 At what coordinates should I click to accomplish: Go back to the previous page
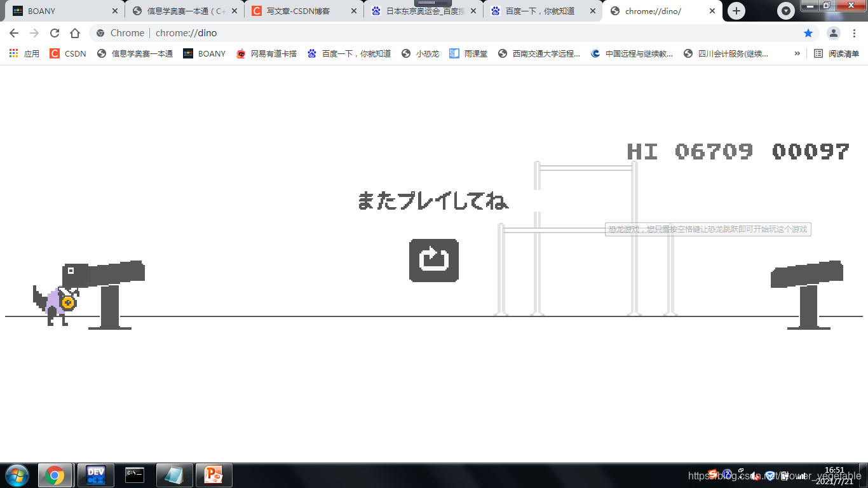coord(14,33)
